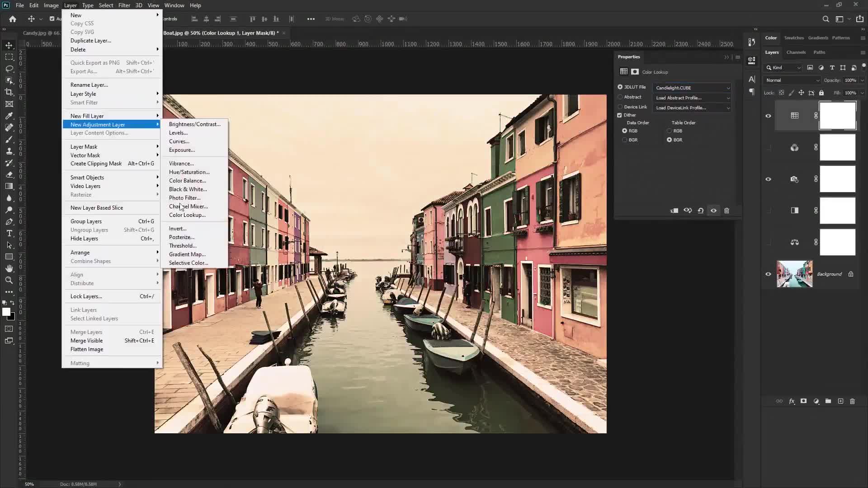
Task: Reset adjustment to defaults in Properties
Action: click(x=700, y=211)
